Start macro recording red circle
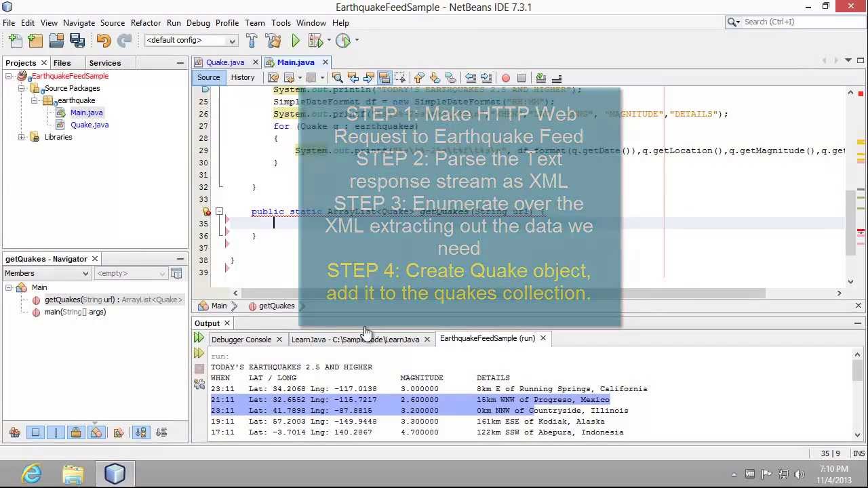868x488 pixels. pyautogui.click(x=505, y=78)
